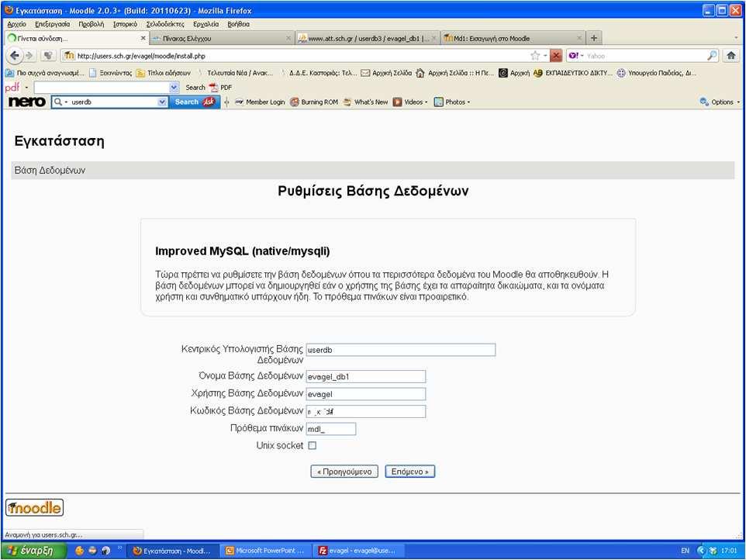The image size is (746, 560).
Task: Open Nero Member Login toolbar item
Action: [260, 102]
